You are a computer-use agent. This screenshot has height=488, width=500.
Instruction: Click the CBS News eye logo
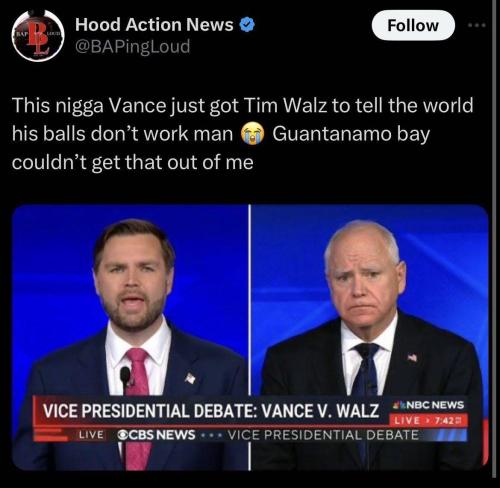click(122, 435)
